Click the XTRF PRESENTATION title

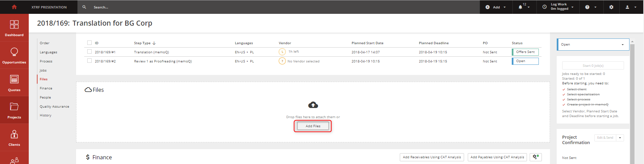pos(49,7)
